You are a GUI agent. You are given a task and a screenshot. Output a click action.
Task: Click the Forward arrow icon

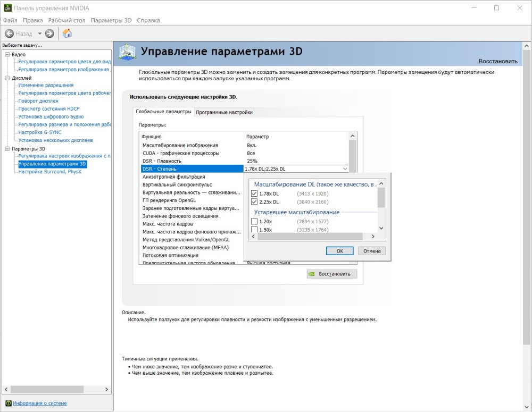tap(49, 33)
